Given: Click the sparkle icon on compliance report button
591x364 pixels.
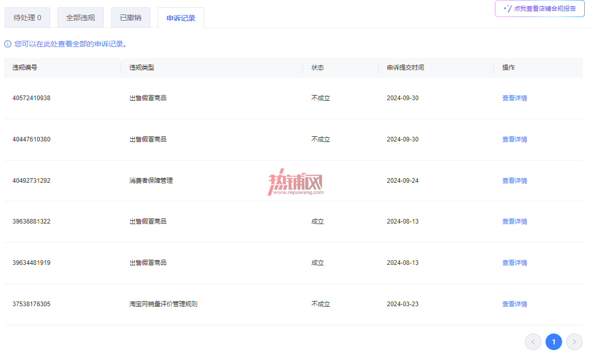Looking at the screenshot, I should click(508, 9).
